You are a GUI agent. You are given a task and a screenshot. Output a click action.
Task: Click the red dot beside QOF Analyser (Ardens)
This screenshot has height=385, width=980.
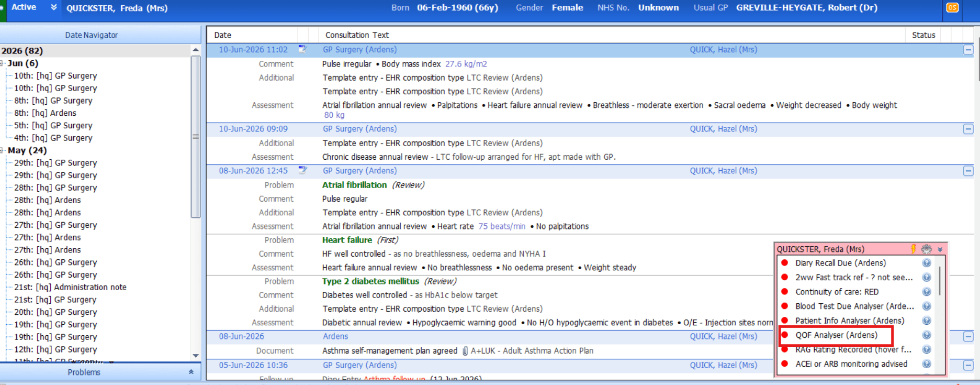click(x=784, y=335)
